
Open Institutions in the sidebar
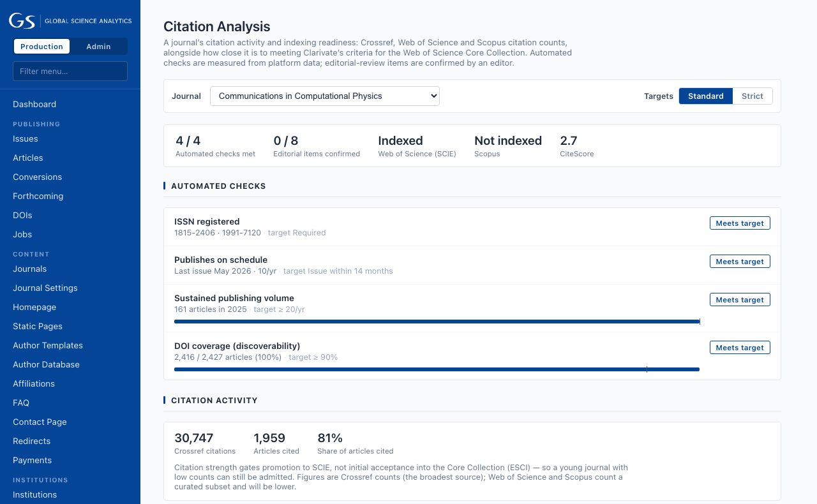[35, 494]
